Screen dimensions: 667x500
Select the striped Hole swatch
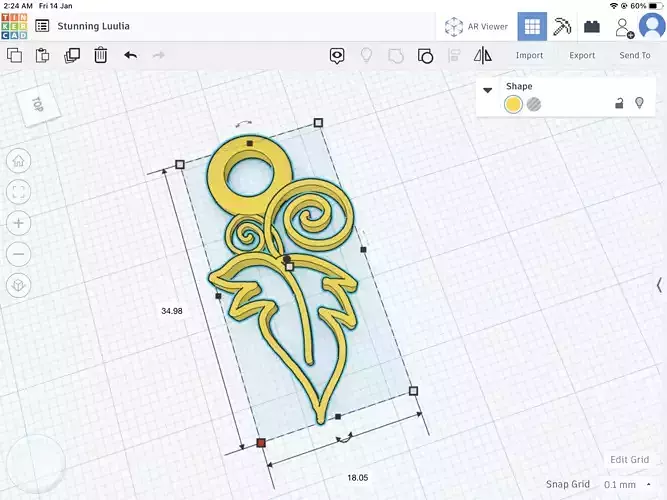point(534,104)
